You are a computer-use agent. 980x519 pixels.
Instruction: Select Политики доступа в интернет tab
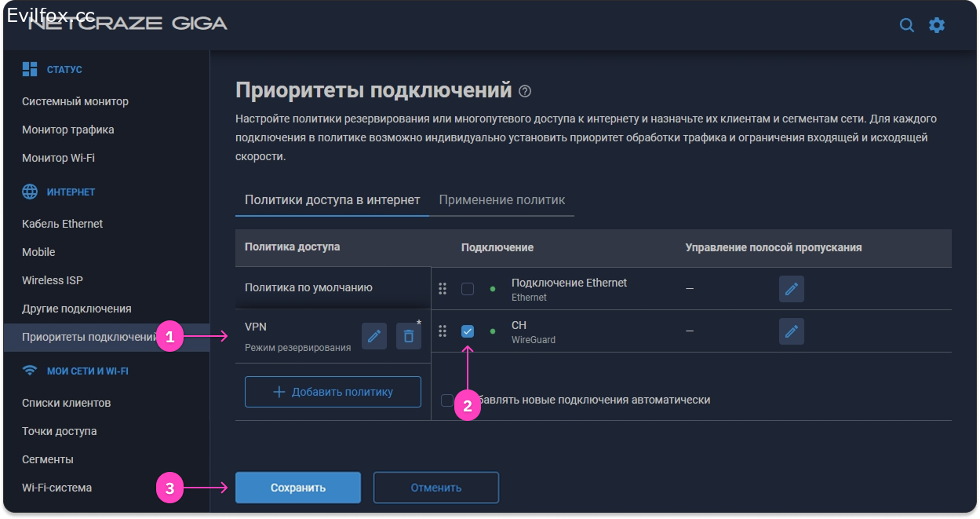(332, 199)
